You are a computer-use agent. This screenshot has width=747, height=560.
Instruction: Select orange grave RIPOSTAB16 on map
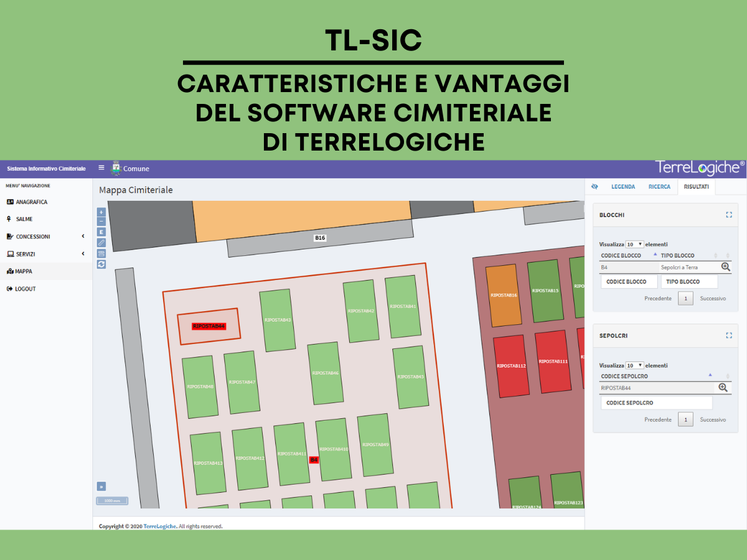point(504,295)
